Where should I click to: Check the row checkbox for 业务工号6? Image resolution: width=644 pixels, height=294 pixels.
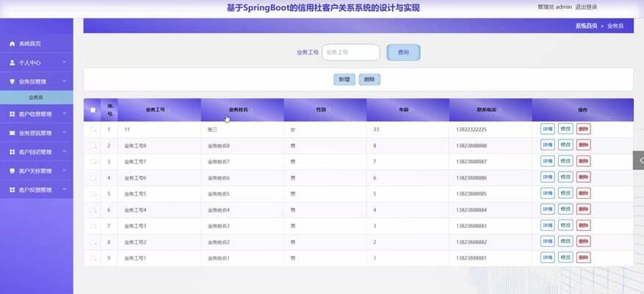pyautogui.click(x=93, y=178)
